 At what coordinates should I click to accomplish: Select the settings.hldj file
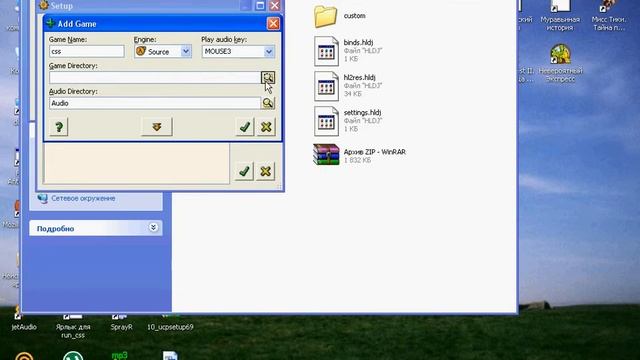click(348, 121)
